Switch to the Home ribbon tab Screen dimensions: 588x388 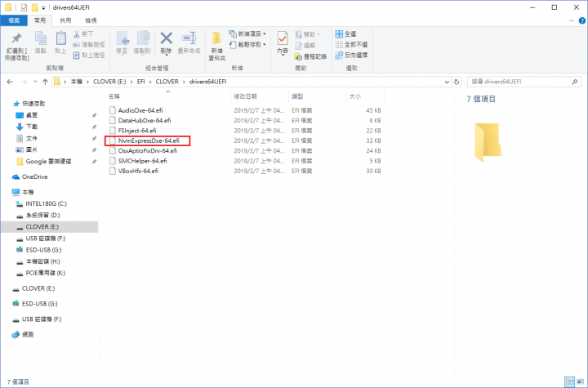click(x=40, y=20)
